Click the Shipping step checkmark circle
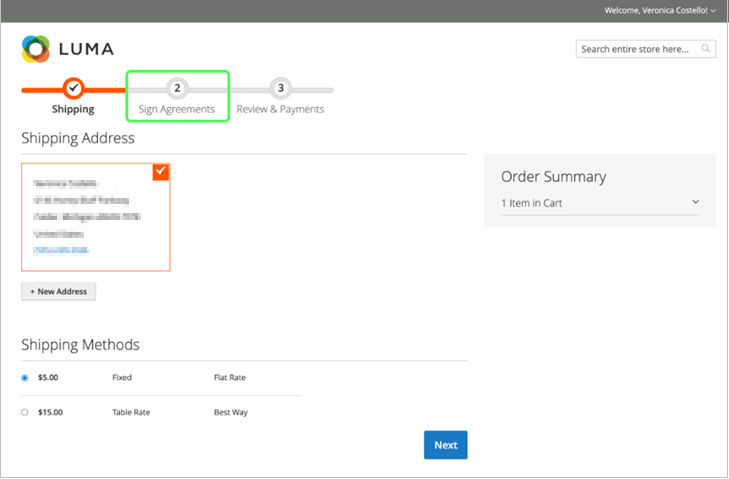 [73, 88]
